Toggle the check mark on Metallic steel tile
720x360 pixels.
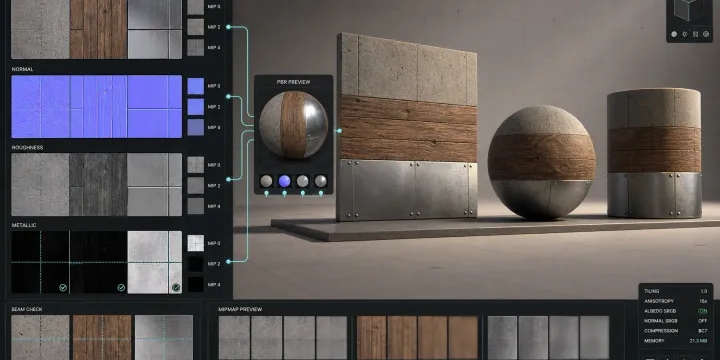coord(176,287)
